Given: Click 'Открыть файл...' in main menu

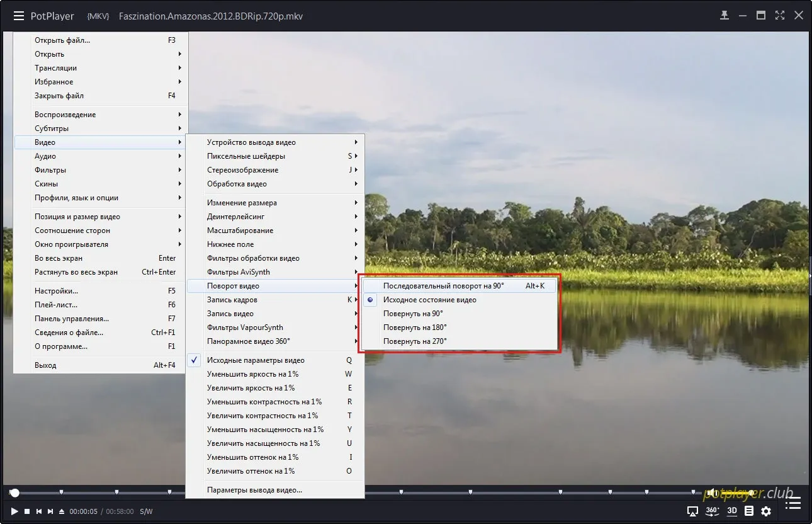Looking at the screenshot, I should (99, 40).
